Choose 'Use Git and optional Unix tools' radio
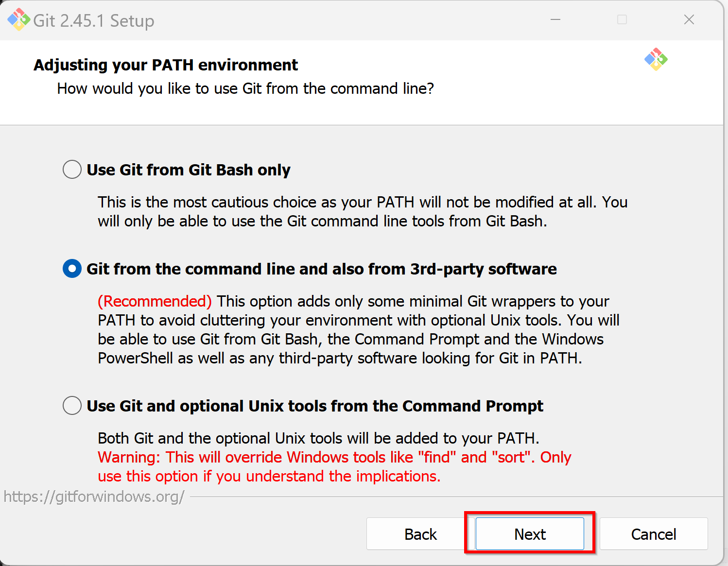728x566 pixels. coord(72,405)
